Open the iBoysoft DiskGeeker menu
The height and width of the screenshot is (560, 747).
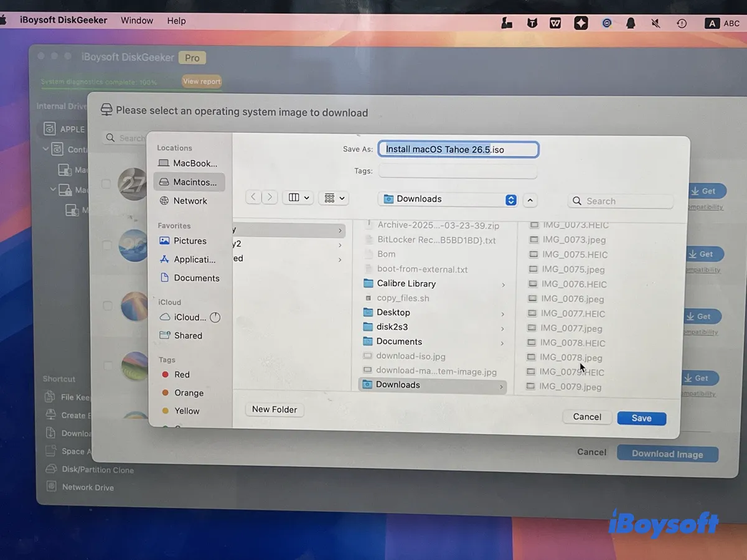coord(63,20)
